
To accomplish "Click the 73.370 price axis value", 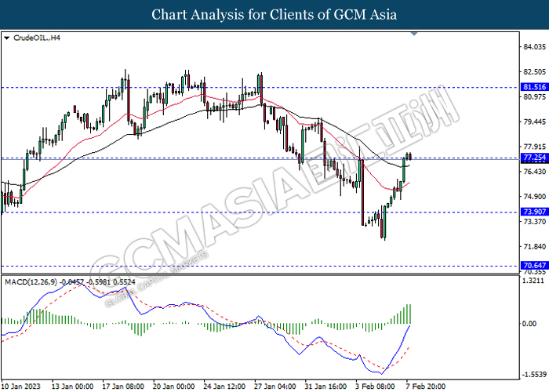I will [x=534, y=222].
